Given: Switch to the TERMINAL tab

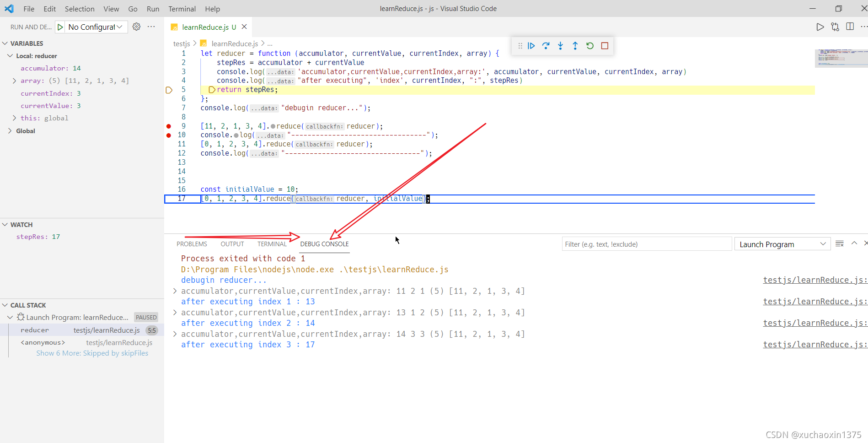Looking at the screenshot, I should click(272, 243).
